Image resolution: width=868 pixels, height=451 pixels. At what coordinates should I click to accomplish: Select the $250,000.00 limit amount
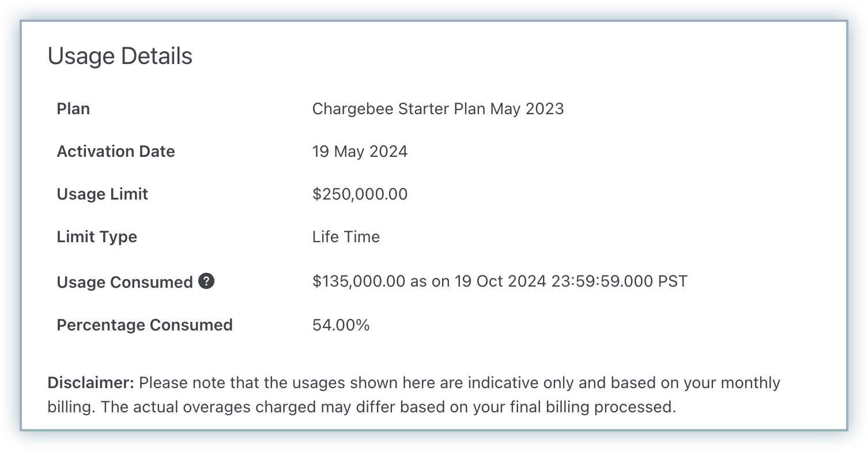359,194
